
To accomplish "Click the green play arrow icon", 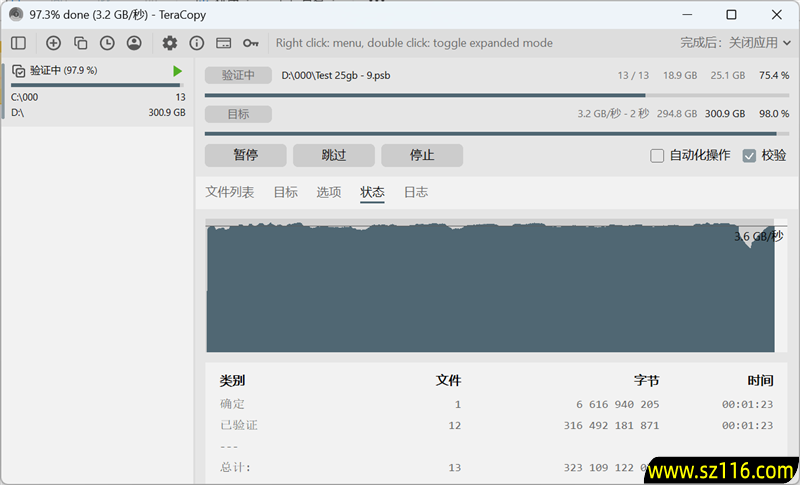I will tap(177, 71).
